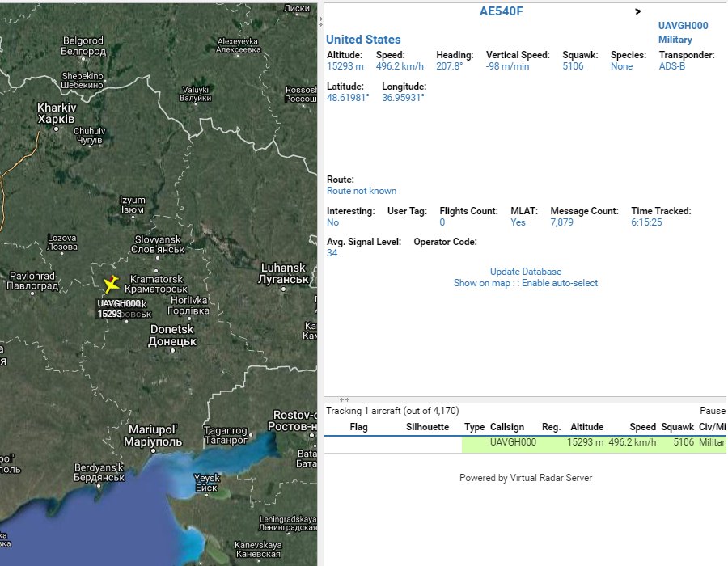Click the Squawk column header
This screenshot has width=728, height=566.
coord(677,427)
